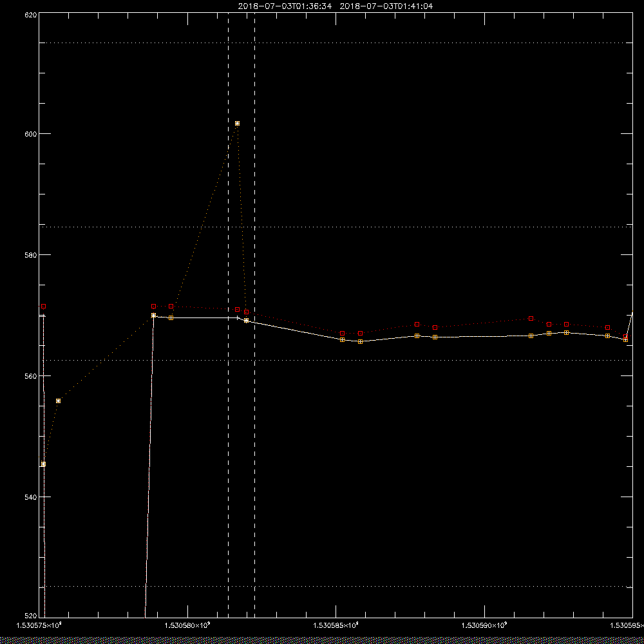
Task: Click the right dashed vertical time marker
Action: point(254,315)
